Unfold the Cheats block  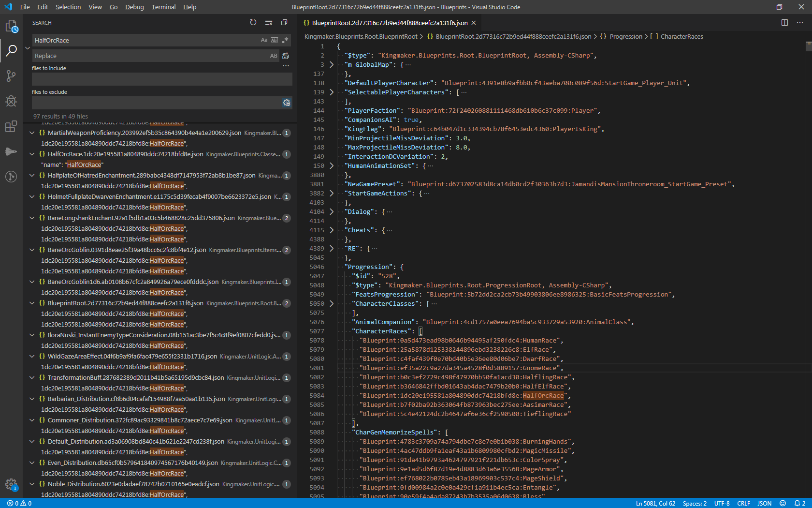click(332, 230)
